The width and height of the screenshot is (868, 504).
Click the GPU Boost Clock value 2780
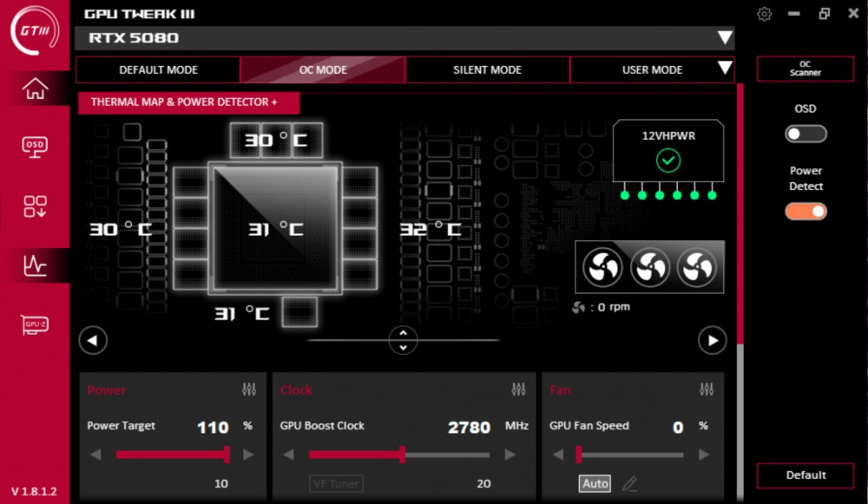(x=469, y=427)
